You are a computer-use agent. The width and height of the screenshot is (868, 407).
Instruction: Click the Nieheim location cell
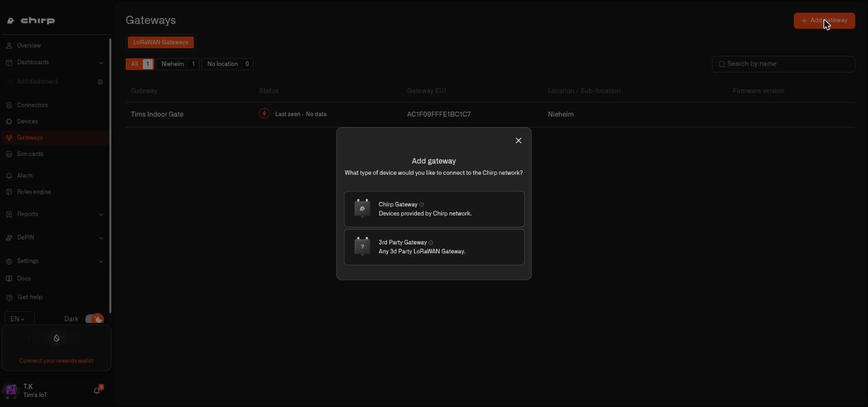click(561, 114)
